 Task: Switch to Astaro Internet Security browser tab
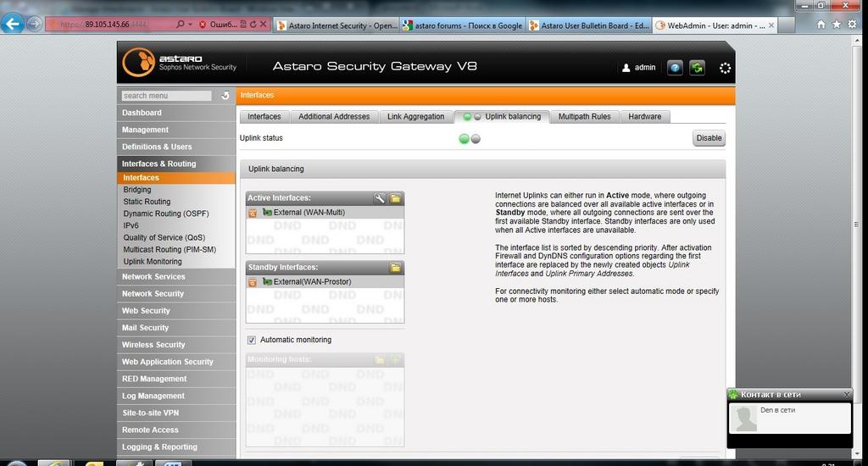(x=337, y=25)
